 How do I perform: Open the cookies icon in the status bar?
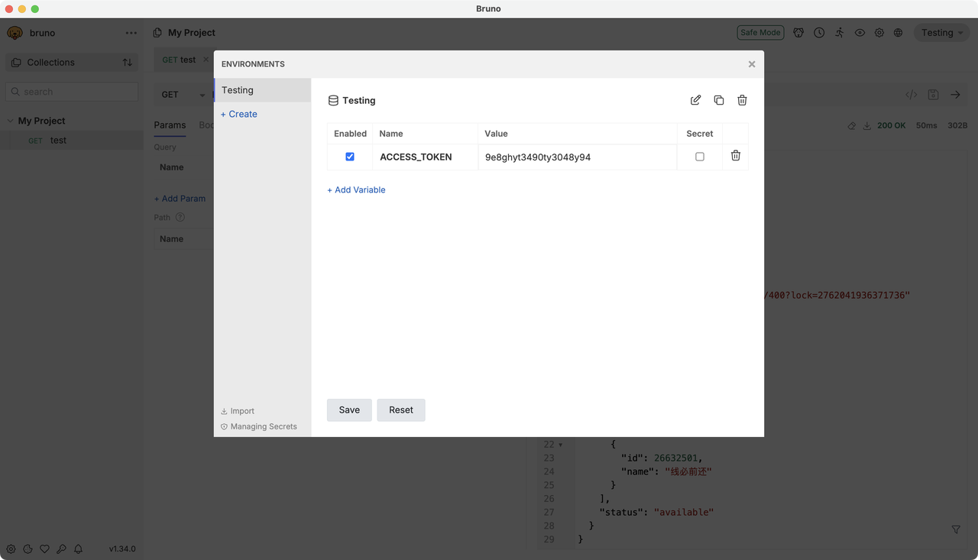pos(28,549)
